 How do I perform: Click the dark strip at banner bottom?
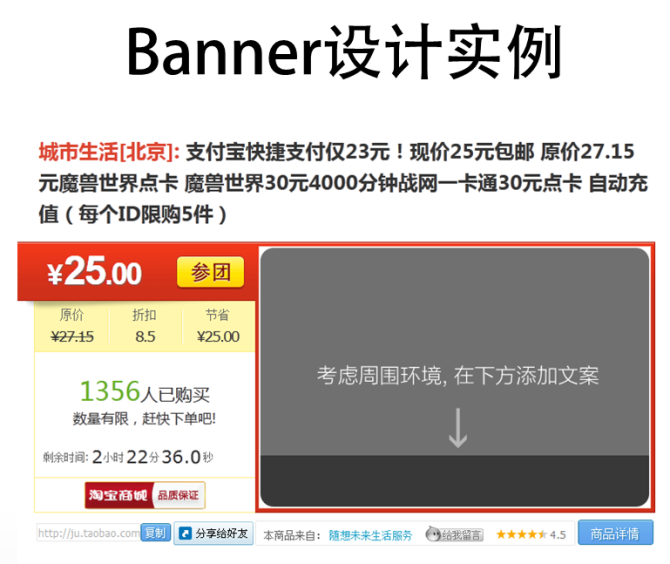tap(455, 480)
